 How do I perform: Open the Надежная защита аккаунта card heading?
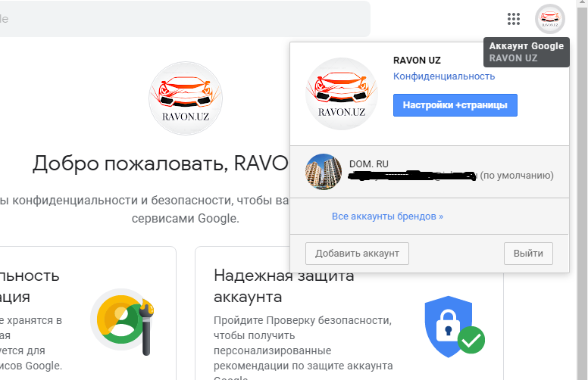284,286
